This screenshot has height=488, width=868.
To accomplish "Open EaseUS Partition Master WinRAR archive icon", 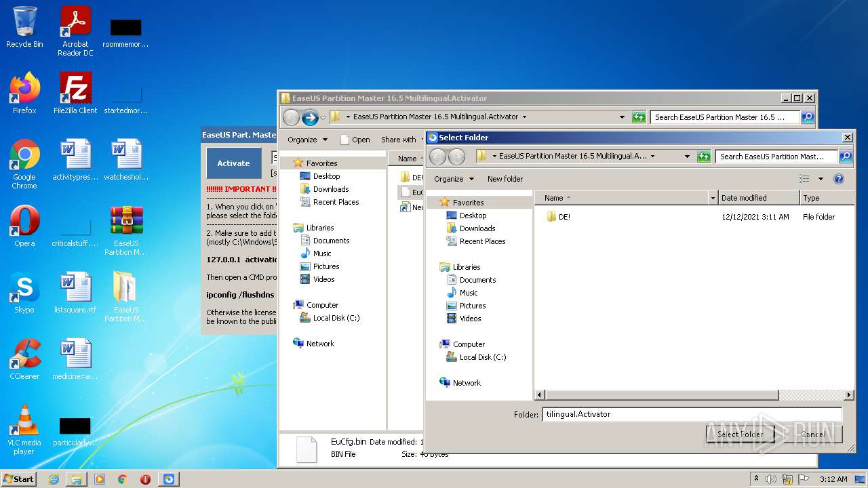I will pyautogui.click(x=126, y=230).
